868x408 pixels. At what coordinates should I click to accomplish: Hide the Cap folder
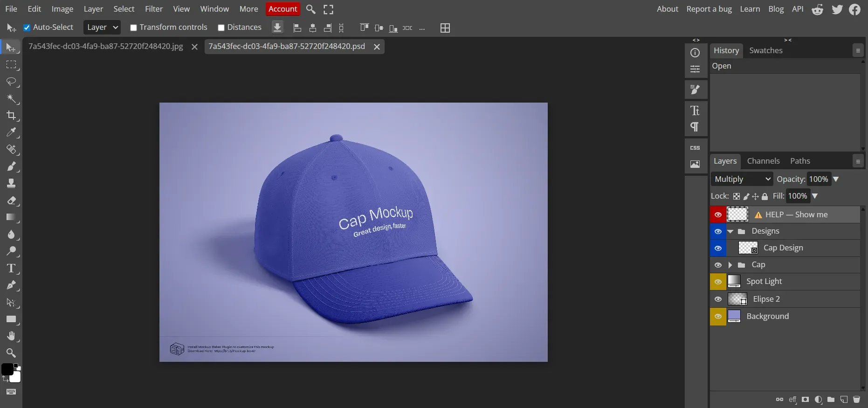pyautogui.click(x=718, y=265)
